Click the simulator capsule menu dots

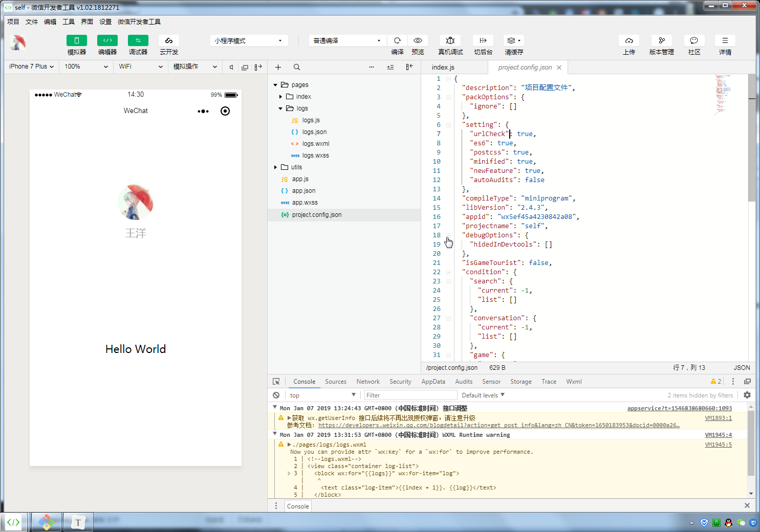[203, 111]
